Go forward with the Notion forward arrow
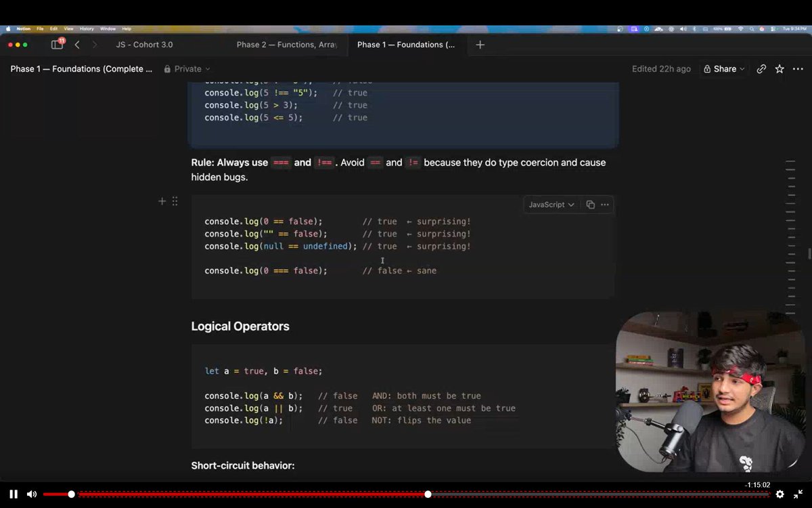This screenshot has height=508, width=812. tap(94, 45)
